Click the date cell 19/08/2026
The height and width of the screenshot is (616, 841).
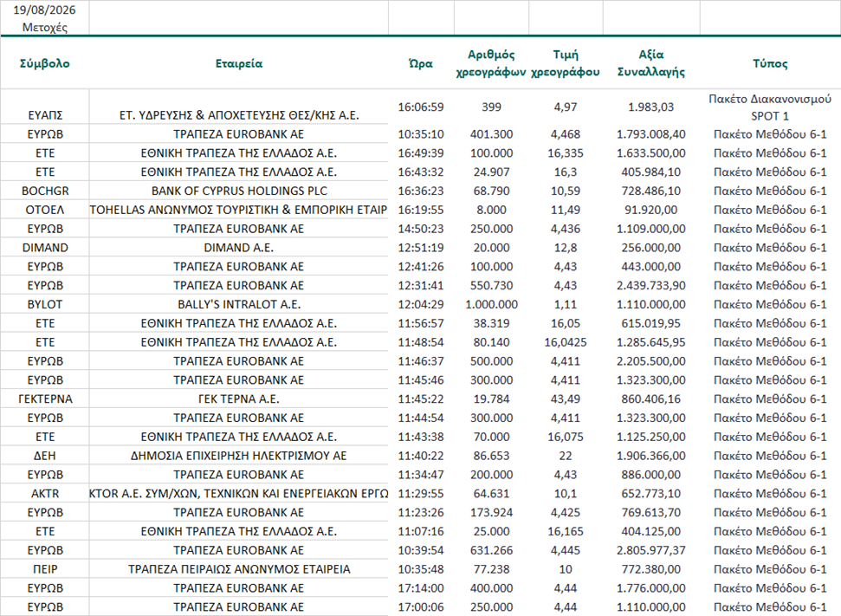pos(44,10)
